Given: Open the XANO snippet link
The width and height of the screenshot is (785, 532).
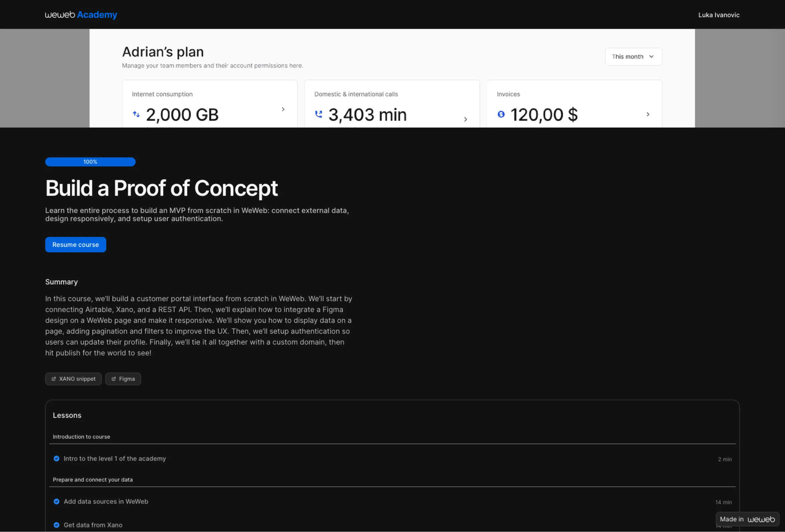Looking at the screenshot, I should (77, 379).
